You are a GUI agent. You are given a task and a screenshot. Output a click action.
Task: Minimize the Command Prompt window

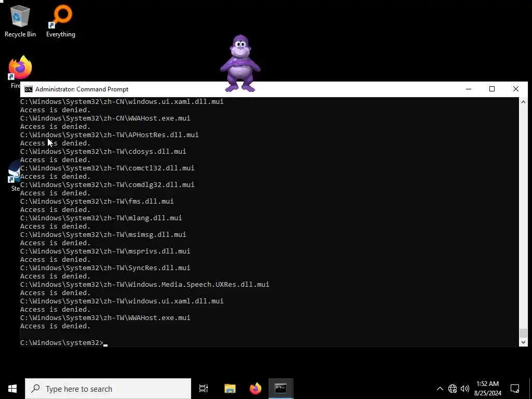coord(469,89)
